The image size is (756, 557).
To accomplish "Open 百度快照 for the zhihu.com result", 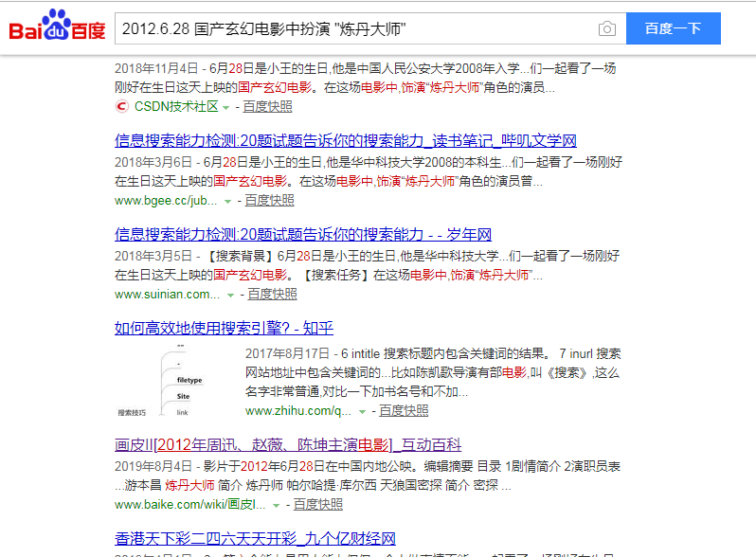I will [x=404, y=410].
